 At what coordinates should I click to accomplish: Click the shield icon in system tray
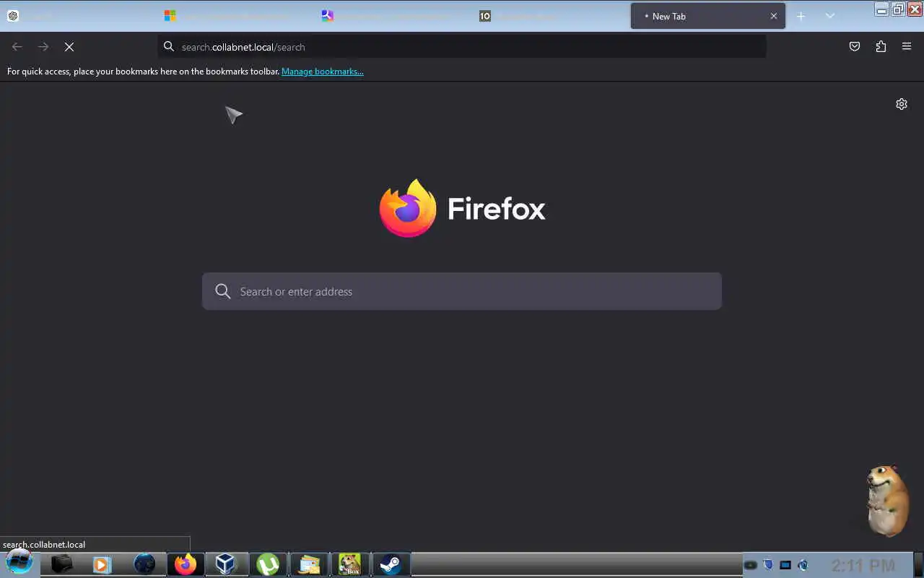[x=768, y=565]
